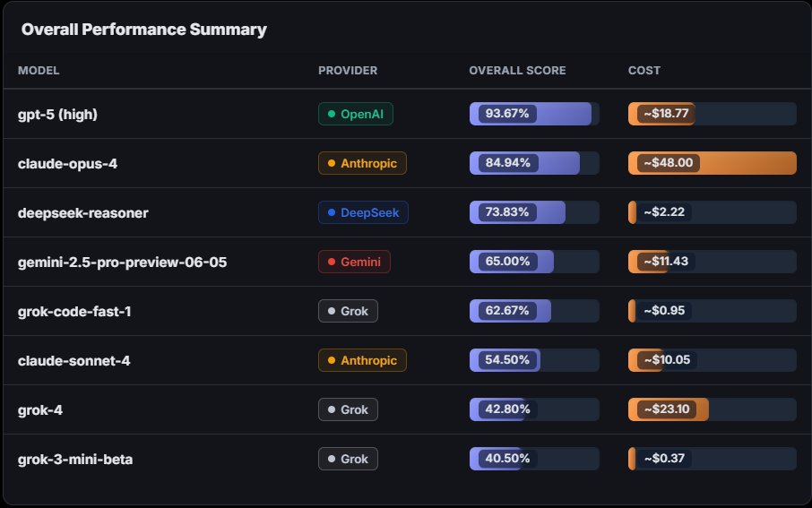Click the DeepSeek provider badge

pos(363,212)
